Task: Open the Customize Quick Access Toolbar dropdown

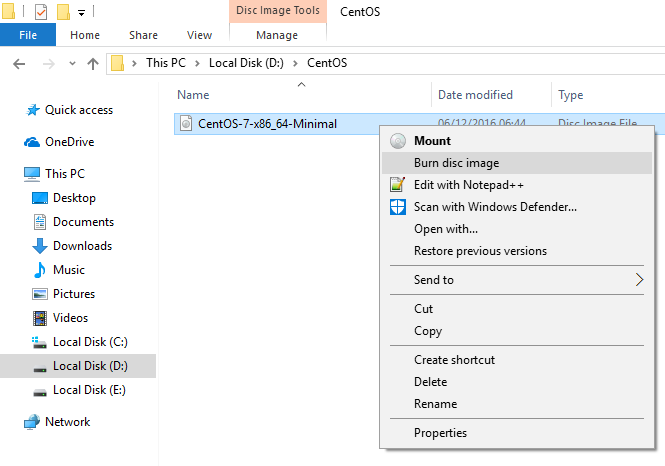Action: coord(81,13)
